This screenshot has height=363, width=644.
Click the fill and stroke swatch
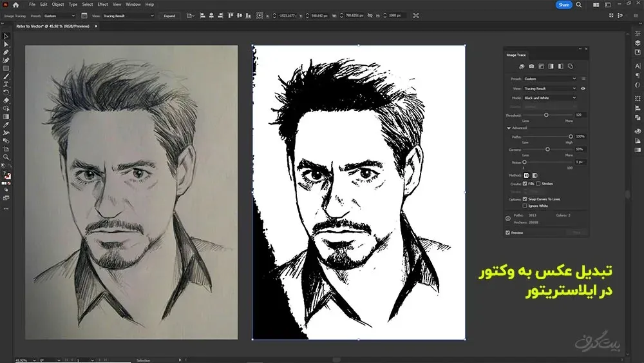coord(6,175)
